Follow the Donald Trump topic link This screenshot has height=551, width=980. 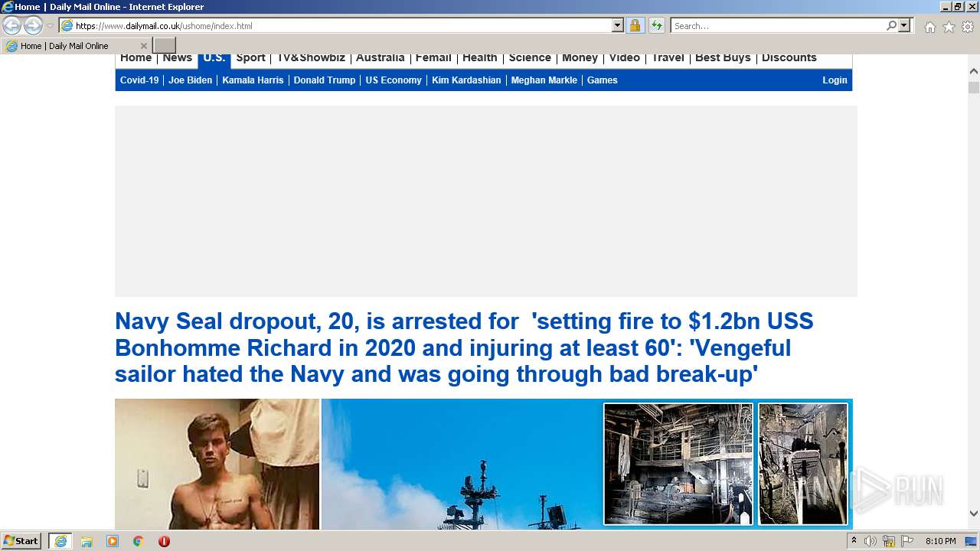pyautogui.click(x=325, y=80)
